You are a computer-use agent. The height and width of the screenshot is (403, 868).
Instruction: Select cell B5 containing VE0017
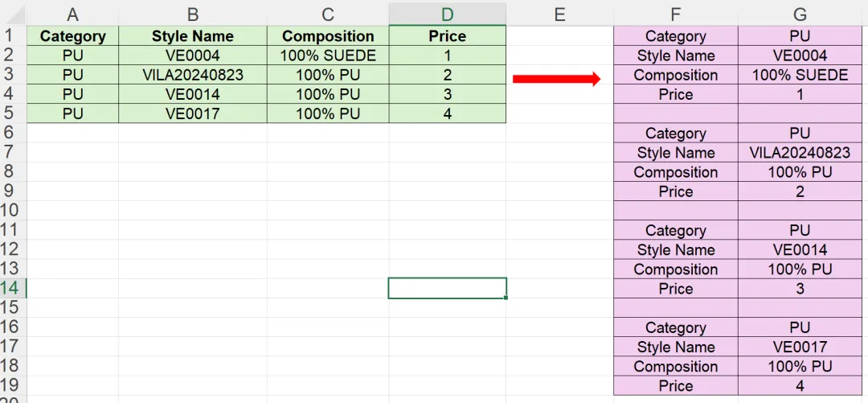tap(192, 113)
